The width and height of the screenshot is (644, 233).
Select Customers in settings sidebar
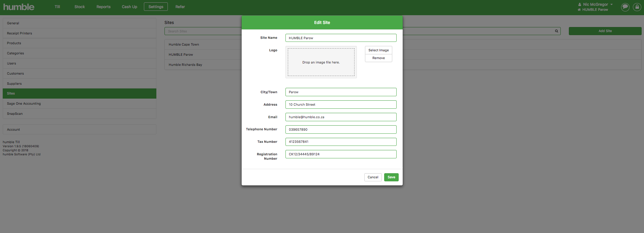tap(80, 73)
